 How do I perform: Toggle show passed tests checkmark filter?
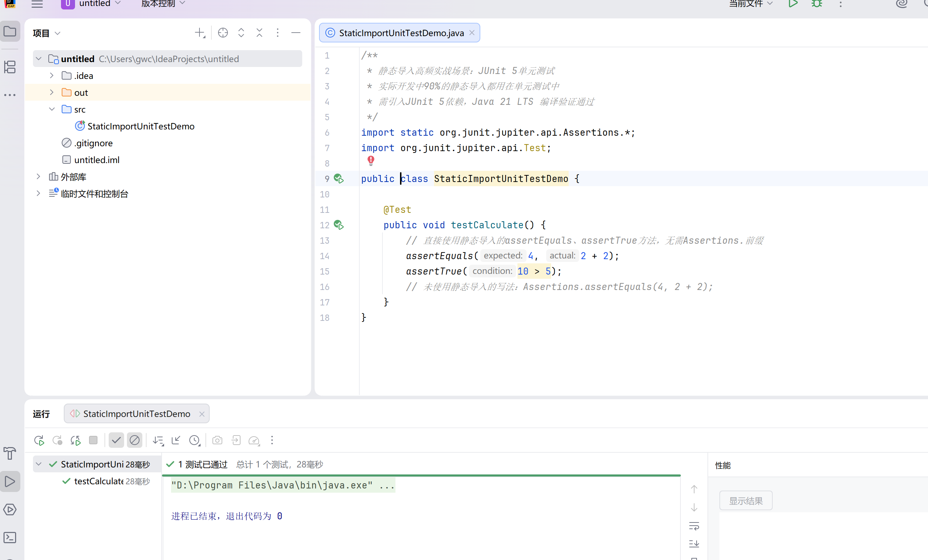pos(116,440)
